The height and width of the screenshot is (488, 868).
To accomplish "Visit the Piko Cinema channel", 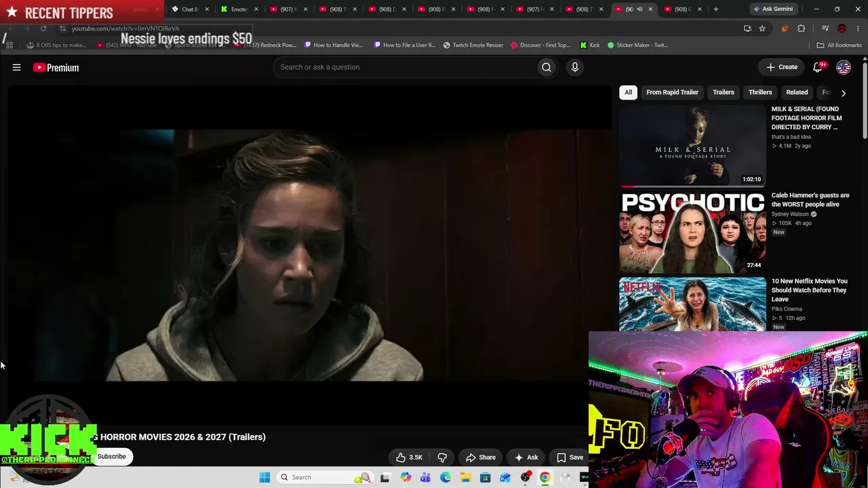I will (x=787, y=309).
